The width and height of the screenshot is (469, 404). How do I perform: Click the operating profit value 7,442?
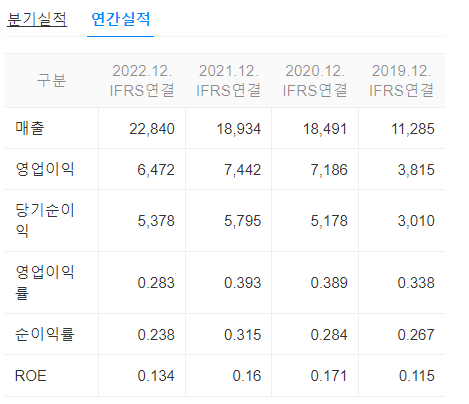tap(243, 170)
